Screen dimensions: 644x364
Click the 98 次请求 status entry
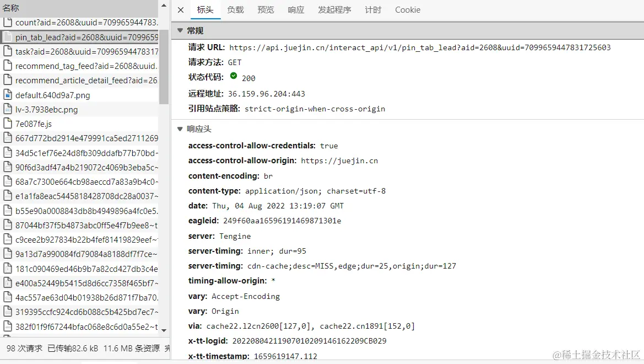click(24, 349)
